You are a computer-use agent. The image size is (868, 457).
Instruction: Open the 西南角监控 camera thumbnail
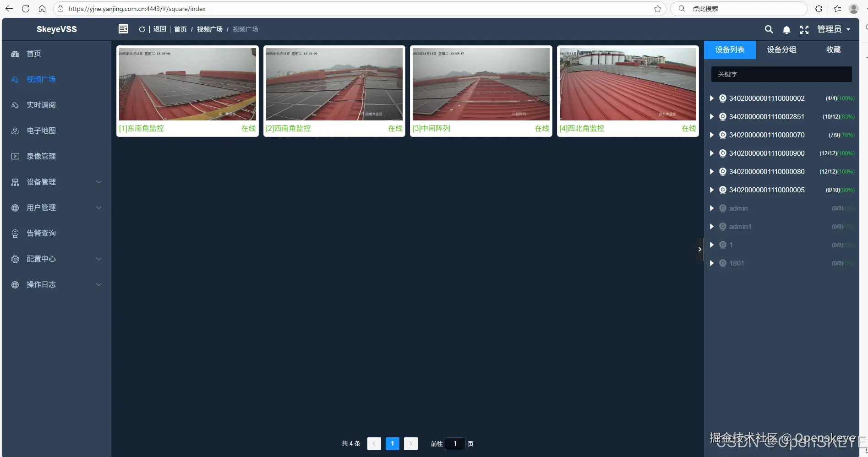point(334,85)
